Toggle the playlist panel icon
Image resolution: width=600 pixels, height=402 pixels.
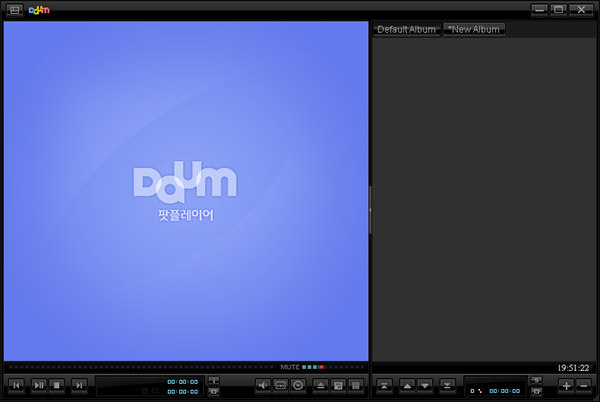point(355,385)
